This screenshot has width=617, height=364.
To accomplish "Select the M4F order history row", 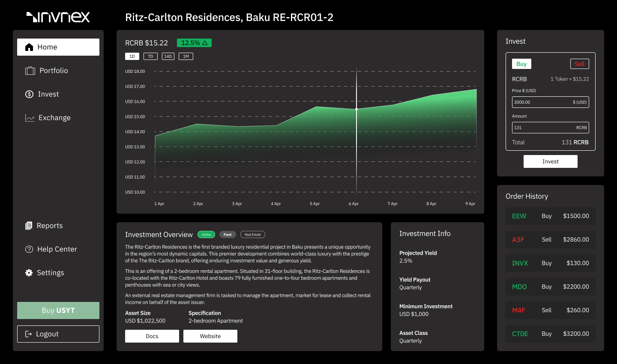I will pos(551,310).
